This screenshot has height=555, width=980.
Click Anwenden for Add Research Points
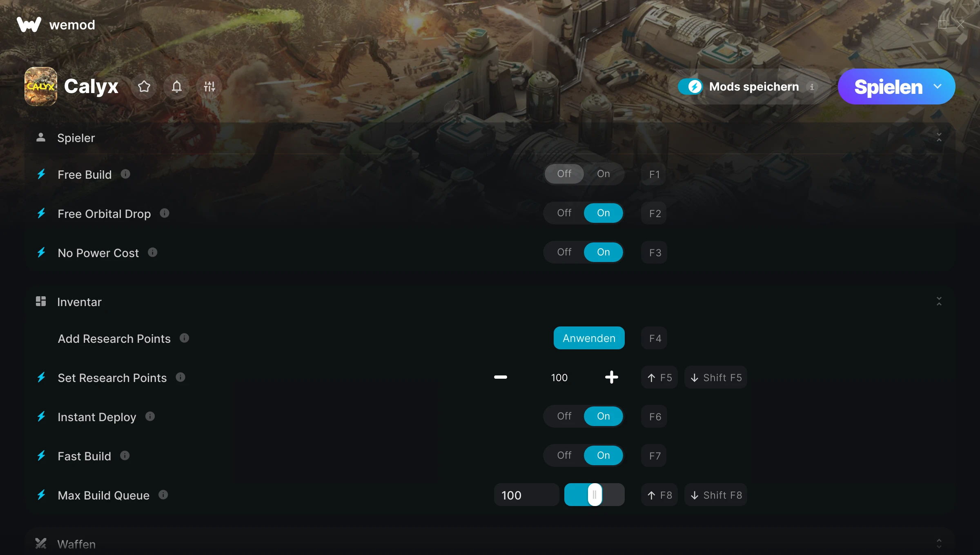[x=589, y=338]
